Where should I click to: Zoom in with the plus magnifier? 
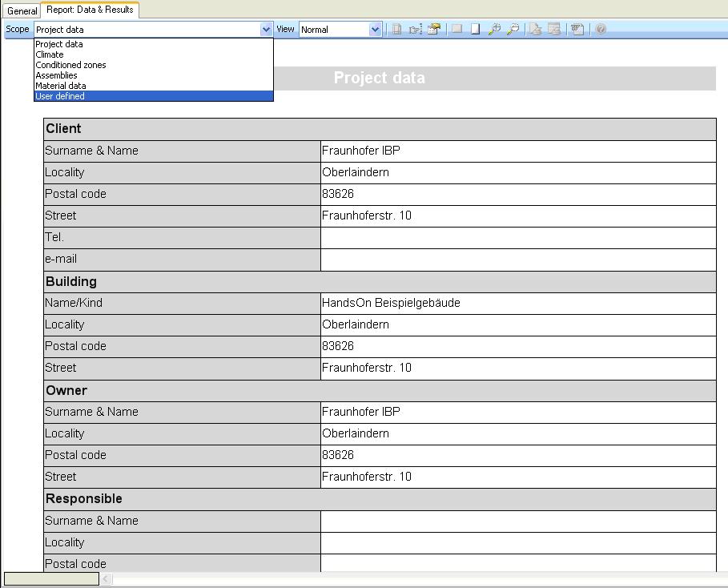[x=494, y=30]
